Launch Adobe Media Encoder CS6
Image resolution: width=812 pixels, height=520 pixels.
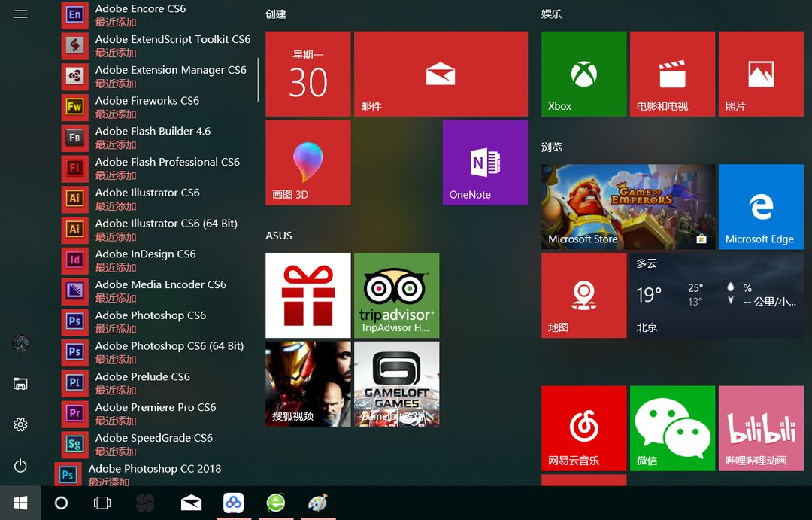156,290
